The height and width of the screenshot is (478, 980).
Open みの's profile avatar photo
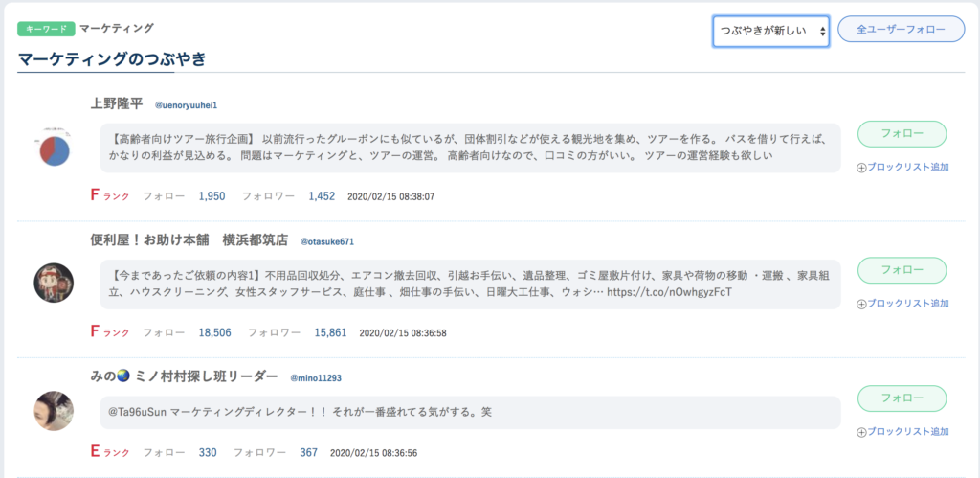click(54, 411)
